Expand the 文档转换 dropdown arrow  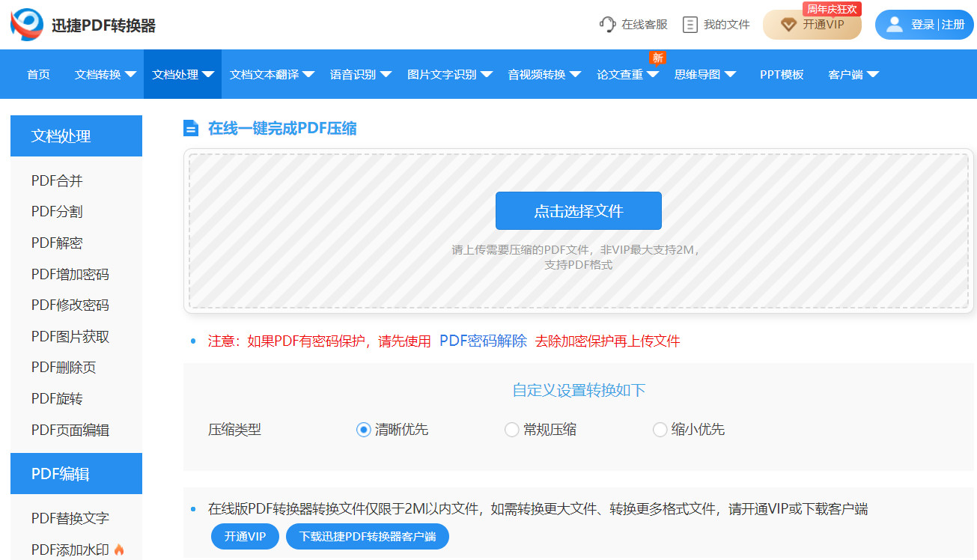click(x=130, y=75)
